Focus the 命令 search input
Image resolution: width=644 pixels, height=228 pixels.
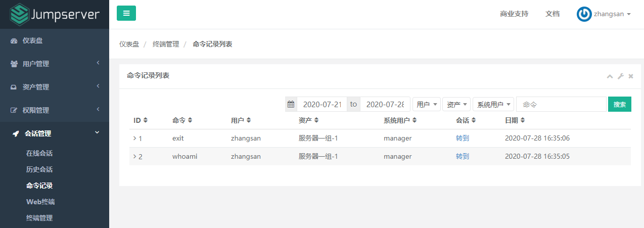coord(561,104)
